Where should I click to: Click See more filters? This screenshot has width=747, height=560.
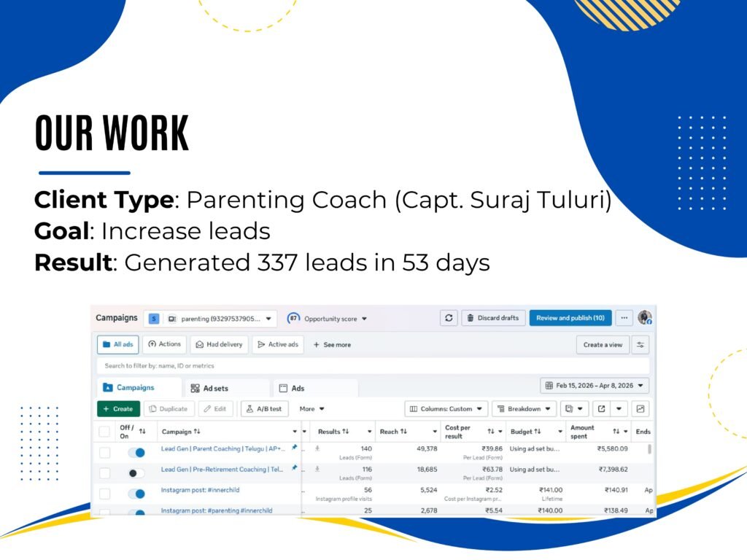pyautogui.click(x=332, y=345)
